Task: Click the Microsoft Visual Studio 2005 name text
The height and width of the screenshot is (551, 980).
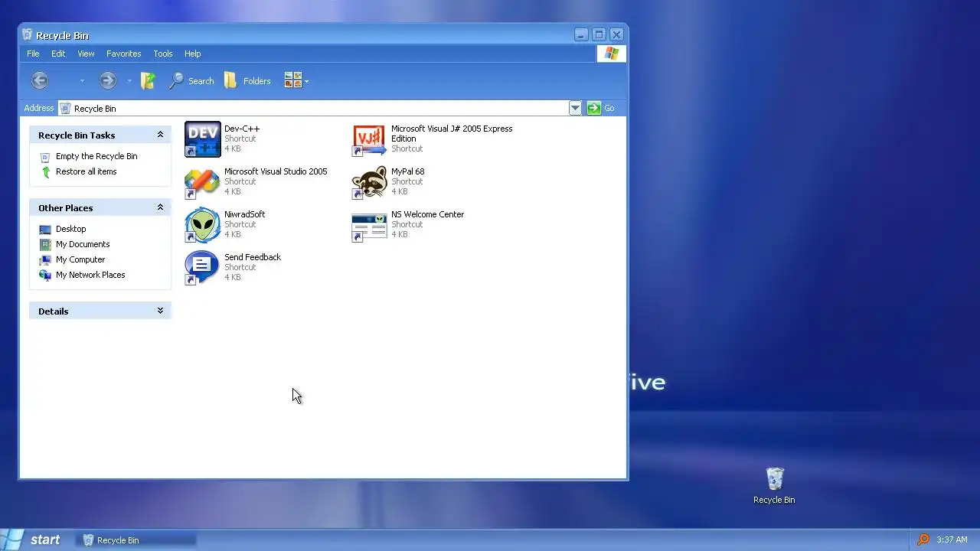Action: point(276,171)
